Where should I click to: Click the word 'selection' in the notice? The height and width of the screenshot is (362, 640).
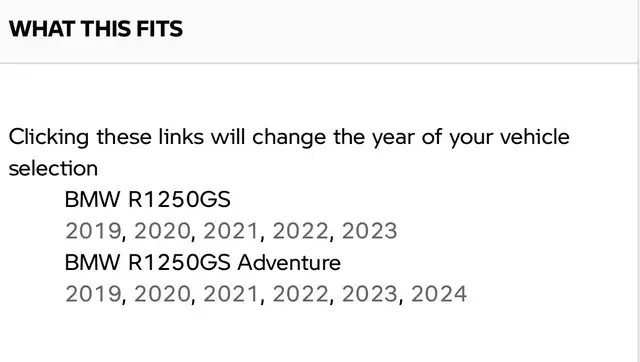(53, 169)
